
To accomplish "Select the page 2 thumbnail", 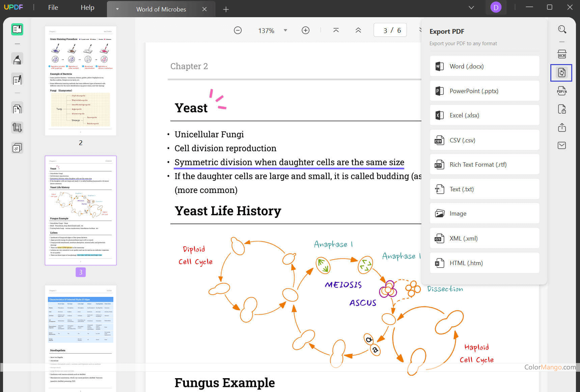I will point(81,81).
